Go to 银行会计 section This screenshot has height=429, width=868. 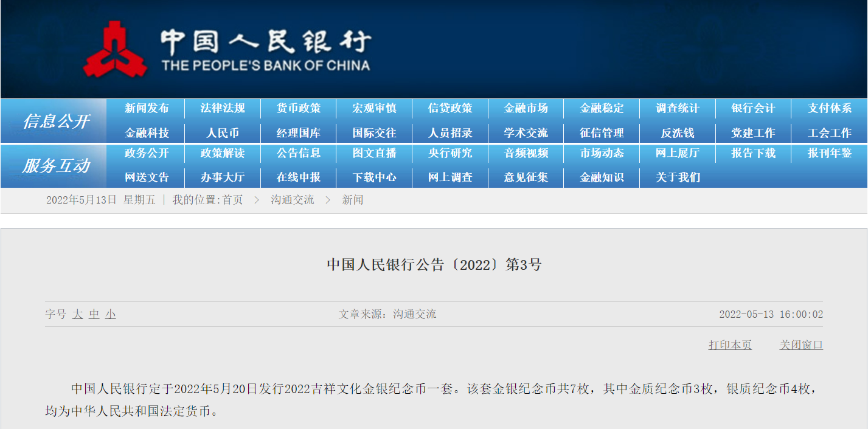(754, 108)
